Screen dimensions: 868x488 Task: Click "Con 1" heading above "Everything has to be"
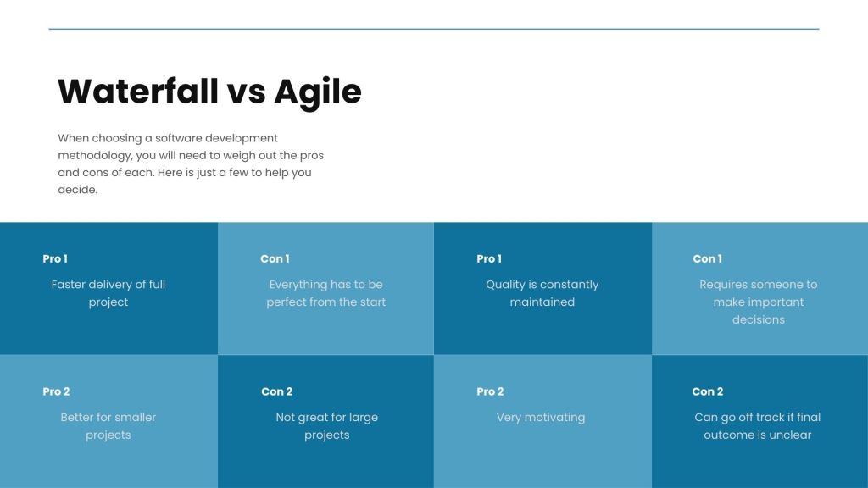(x=275, y=258)
